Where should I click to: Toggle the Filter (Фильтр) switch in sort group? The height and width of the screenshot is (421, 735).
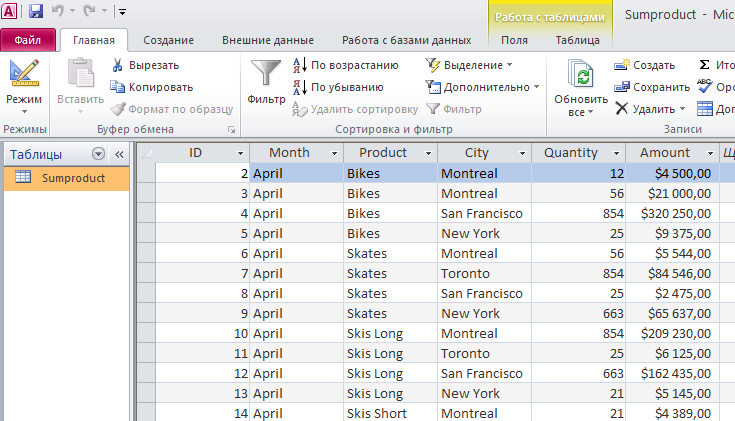coord(453,109)
